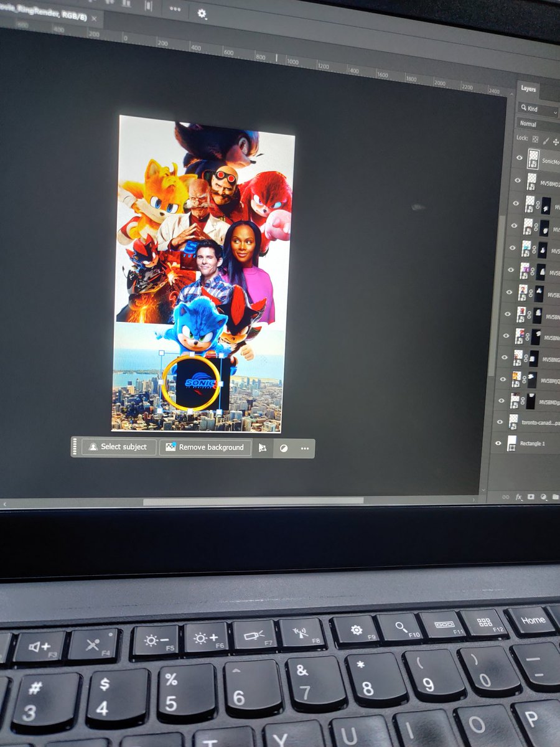Select the layer named toronto-canad
Screen dimensions: 560x747
tap(539, 423)
